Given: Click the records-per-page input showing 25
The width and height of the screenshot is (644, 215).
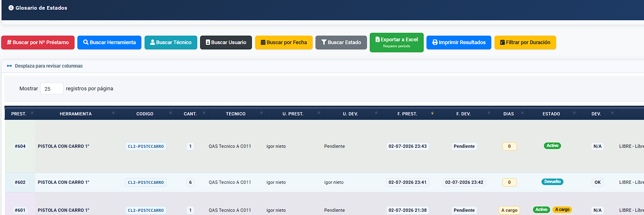Looking at the screenshot, I should point(52,88).
